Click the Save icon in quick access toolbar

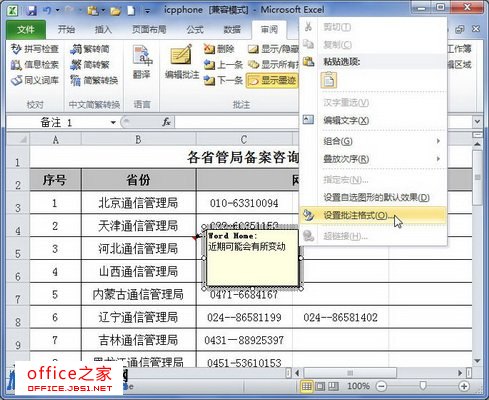[31, 10]
